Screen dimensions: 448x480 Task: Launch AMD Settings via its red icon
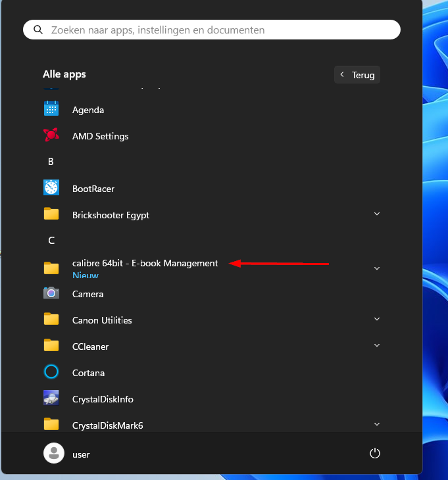click(51, 135)
